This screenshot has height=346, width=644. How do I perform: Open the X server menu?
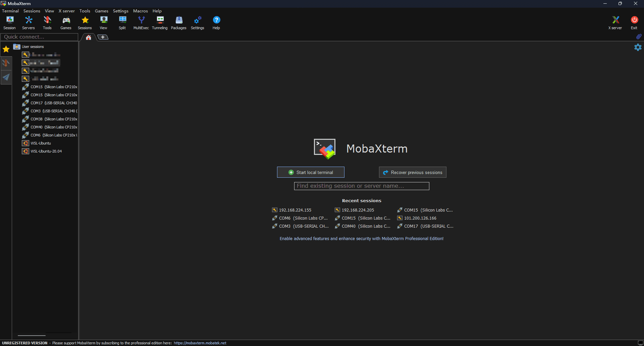(67, 11)
